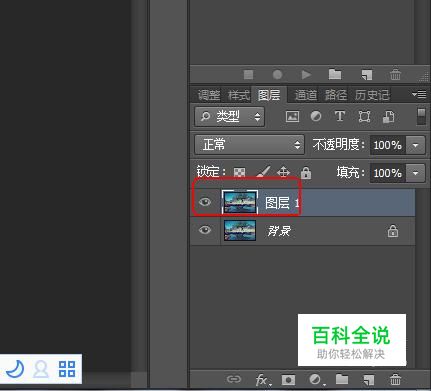The width and height of the screenshot is (431, 391).
Task: Open the 类型 filter dropdown
Action: pyautogui.click(x=230, y=116)
